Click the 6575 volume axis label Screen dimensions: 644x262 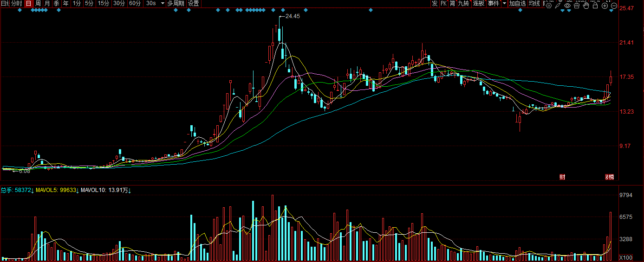627,217
